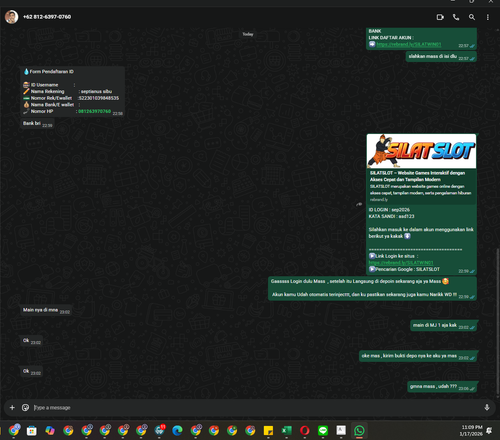500x440 pixels.
Task: Select the 'silahkan mass di isi dlu' message
Action: [x=441, y=57]
